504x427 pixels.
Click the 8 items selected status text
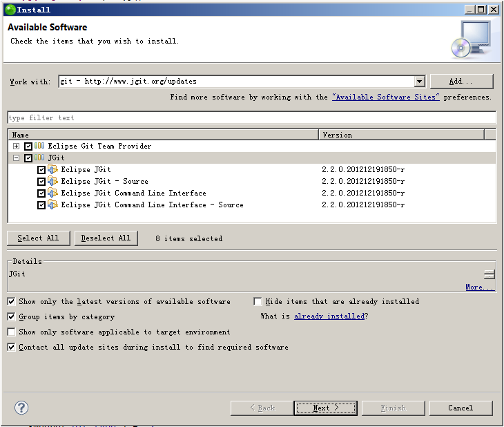(189, 238)
